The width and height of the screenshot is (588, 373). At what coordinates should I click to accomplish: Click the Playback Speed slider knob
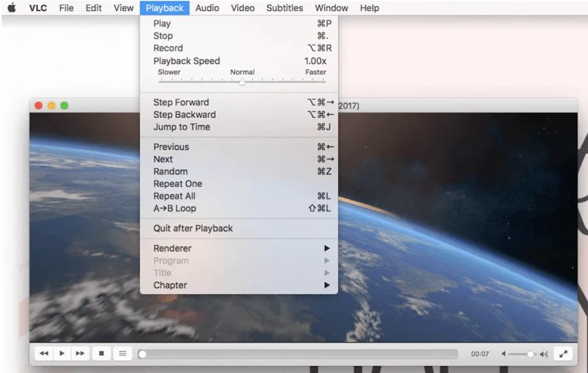[x=243, y=82]
